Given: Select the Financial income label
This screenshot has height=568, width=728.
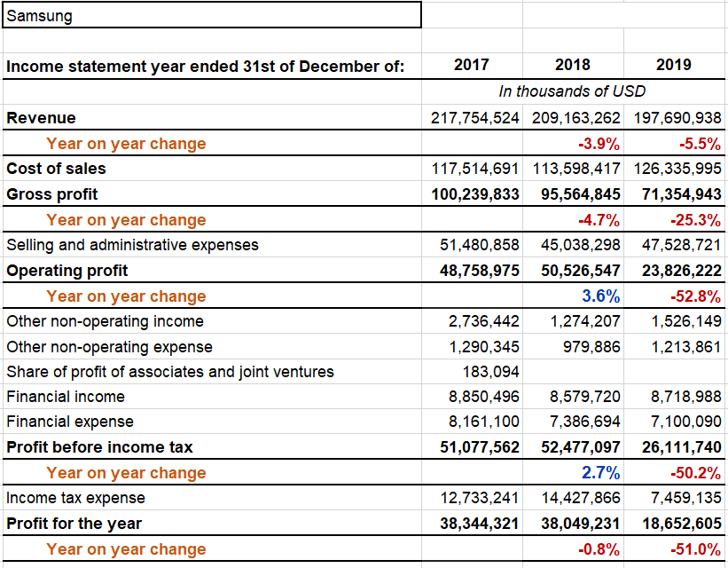Looking at the screenshot, I should (66, 397).
